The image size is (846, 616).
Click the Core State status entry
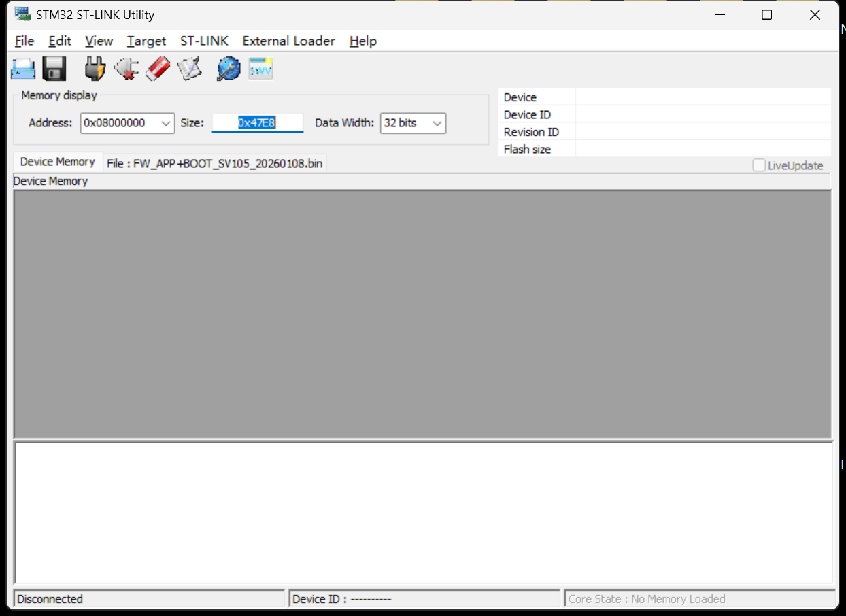click(x=700, y=599)
